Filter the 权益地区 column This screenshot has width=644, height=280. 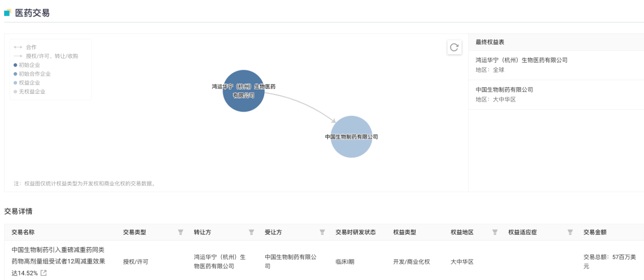[x=495, y=232]
